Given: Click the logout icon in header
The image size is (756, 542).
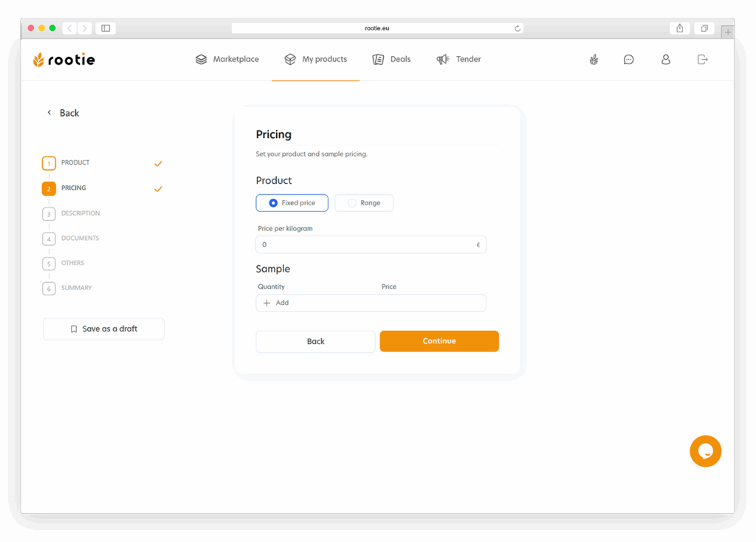Looking at the screenshot, I should tap(702, 60).
